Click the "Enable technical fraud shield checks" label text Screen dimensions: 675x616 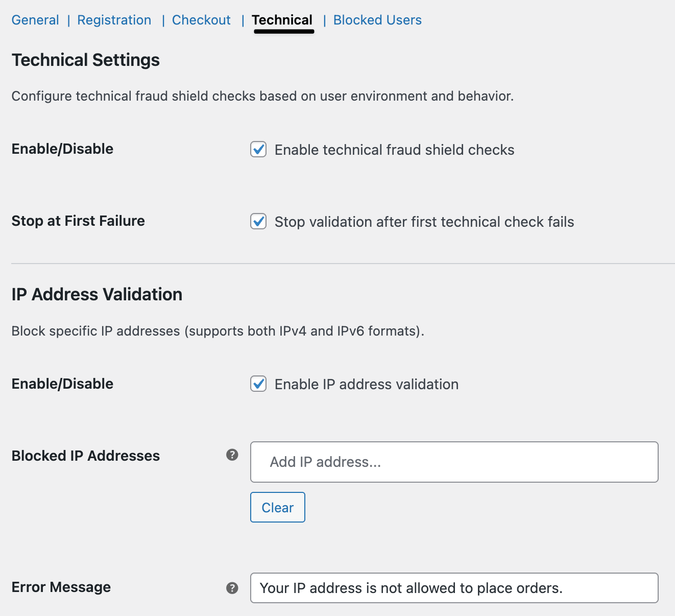click(x=394, y=150)
